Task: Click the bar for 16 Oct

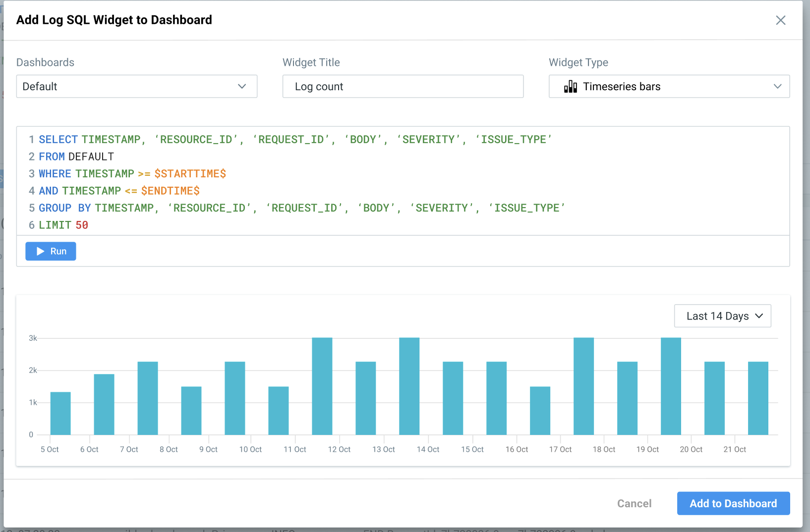Action: [540, 411]
